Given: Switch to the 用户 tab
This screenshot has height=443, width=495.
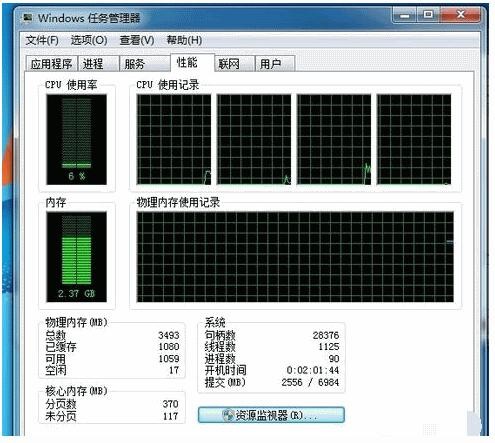Looking at the screenshot, I should (275, 64).
